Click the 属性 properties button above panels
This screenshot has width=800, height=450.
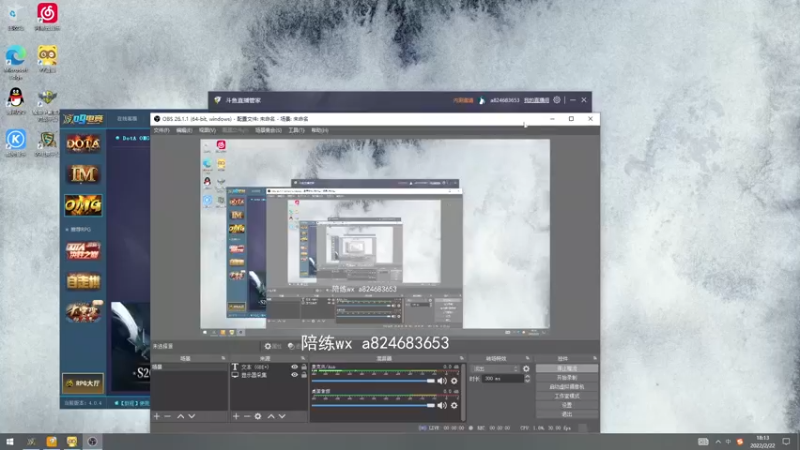pos(272,346)
